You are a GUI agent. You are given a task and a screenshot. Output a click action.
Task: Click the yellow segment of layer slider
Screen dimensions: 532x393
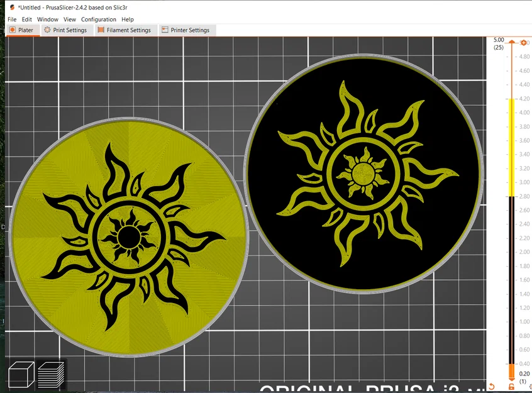(x=512, y=147)
